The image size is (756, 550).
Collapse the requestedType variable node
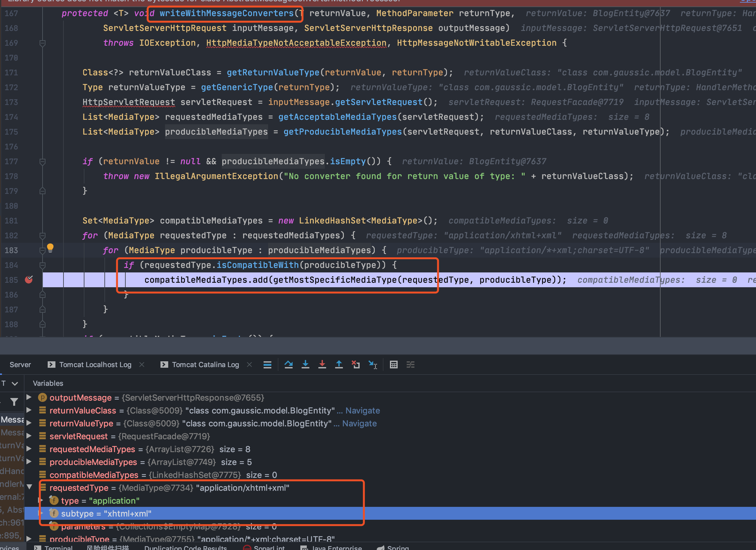tap(29, 488)
